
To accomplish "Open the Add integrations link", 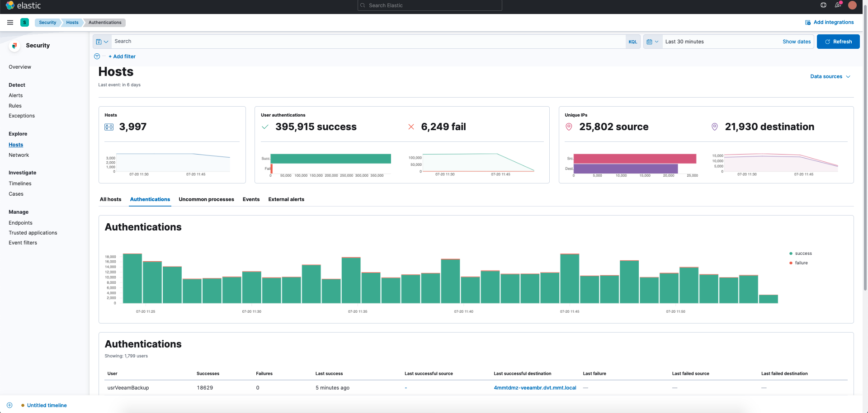I will point(830,22).
